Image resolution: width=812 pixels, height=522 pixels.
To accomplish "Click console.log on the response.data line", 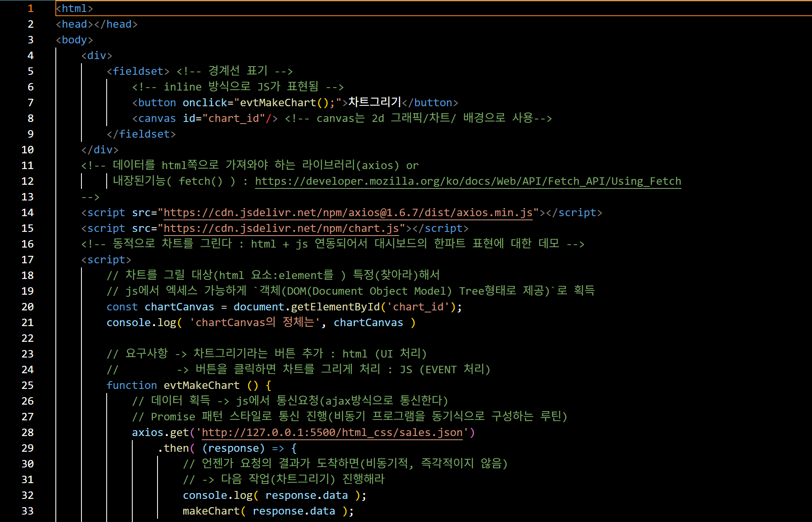I will point(217,496).
